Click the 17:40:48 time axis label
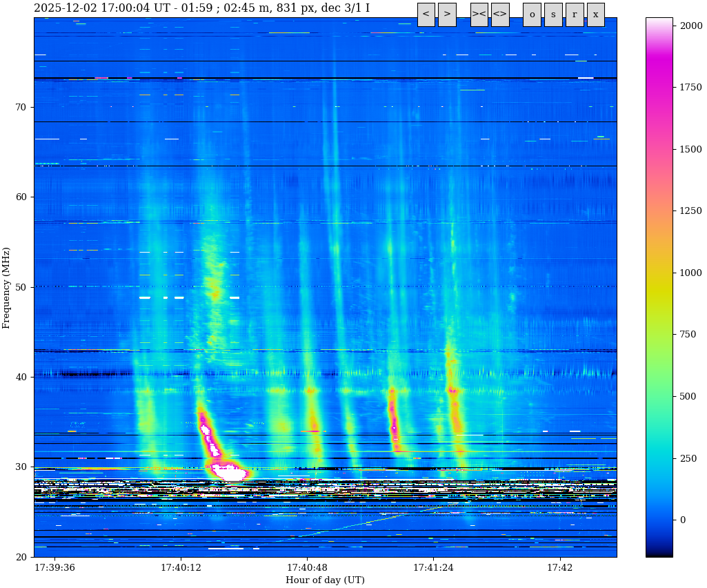 point(307,568)
